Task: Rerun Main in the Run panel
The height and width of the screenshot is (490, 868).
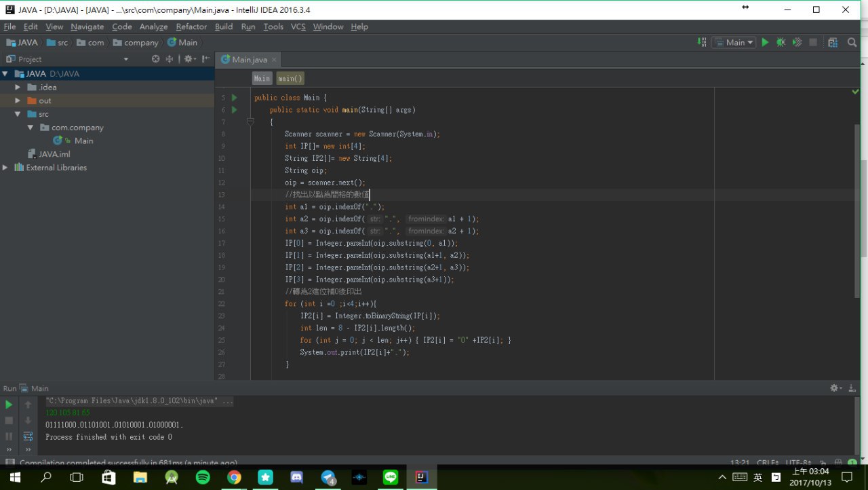Action: [9, 404]
